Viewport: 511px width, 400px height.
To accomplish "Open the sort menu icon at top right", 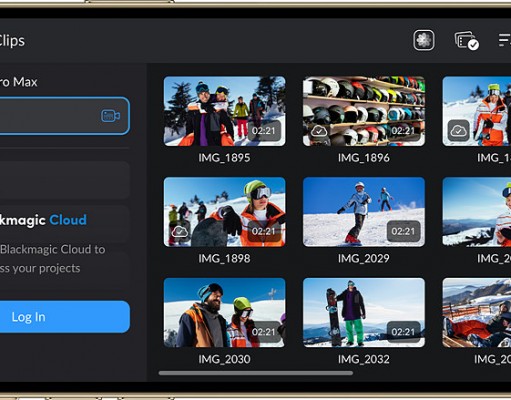I will [x=505, y=40].
